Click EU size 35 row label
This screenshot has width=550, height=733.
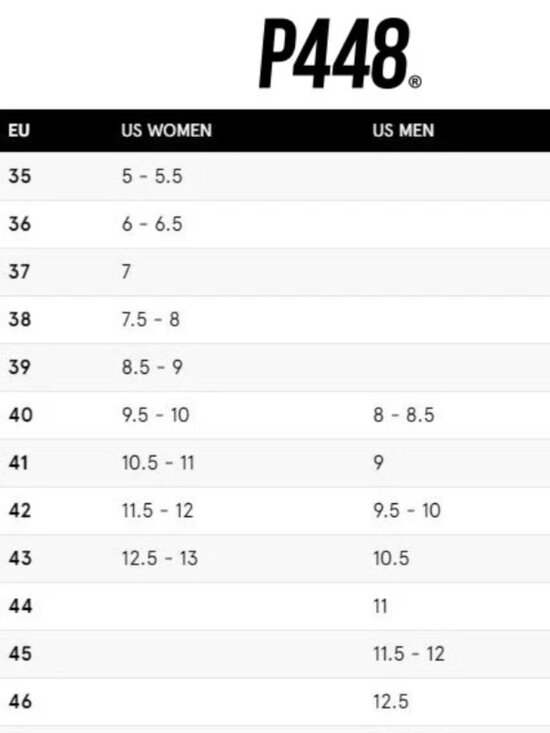pos(20,176)
